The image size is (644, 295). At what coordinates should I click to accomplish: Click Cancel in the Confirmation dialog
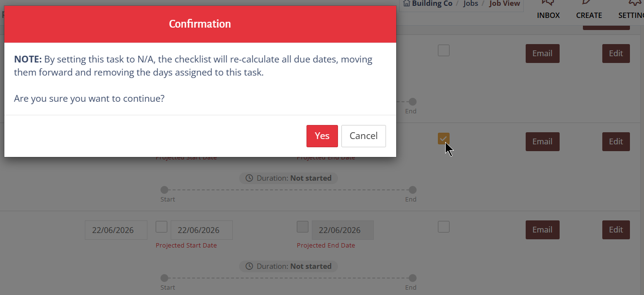tap(364, 136)
